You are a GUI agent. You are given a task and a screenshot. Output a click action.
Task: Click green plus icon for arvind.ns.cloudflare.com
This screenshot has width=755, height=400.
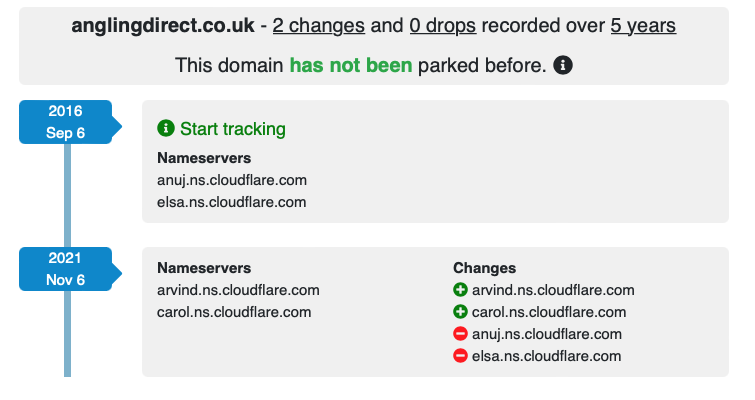(460, 290)
